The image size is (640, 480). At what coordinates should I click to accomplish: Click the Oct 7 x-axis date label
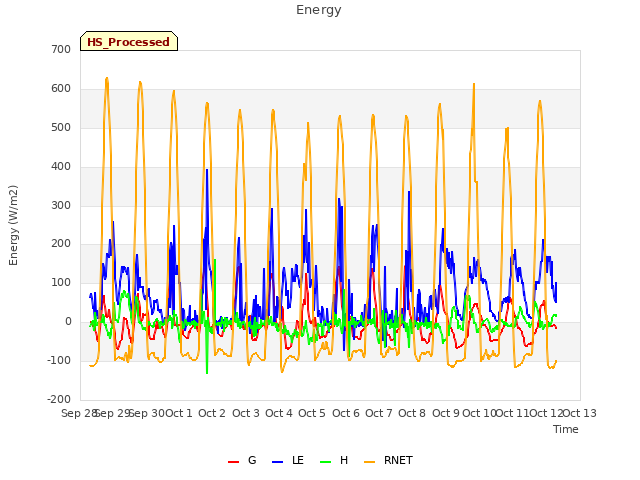379,413
